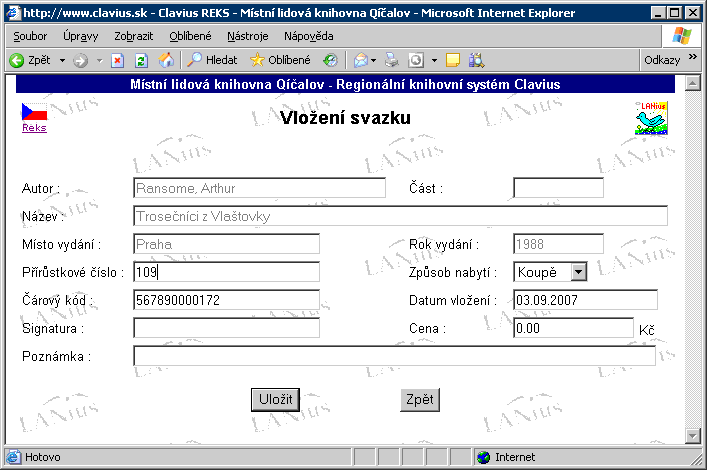Screen dimensions: 707x470
Task: Click the LANius bird logo
Action: [651, 118]
